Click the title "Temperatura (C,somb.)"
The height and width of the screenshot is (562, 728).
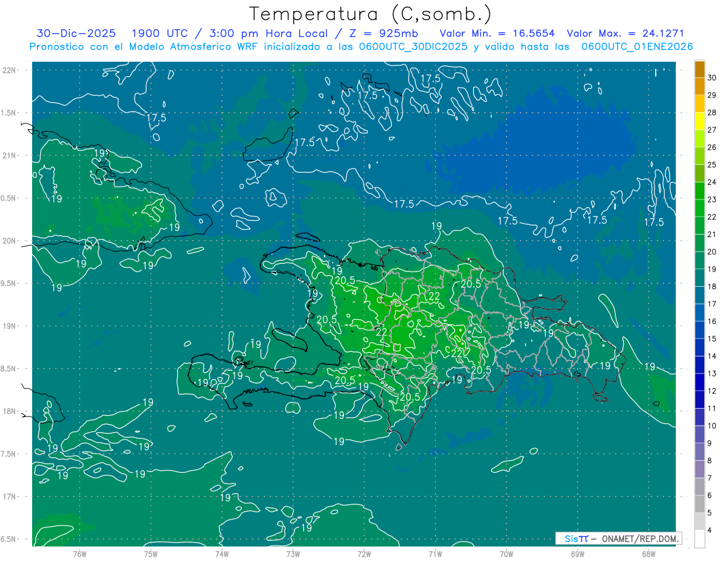(x=371, y=14)
